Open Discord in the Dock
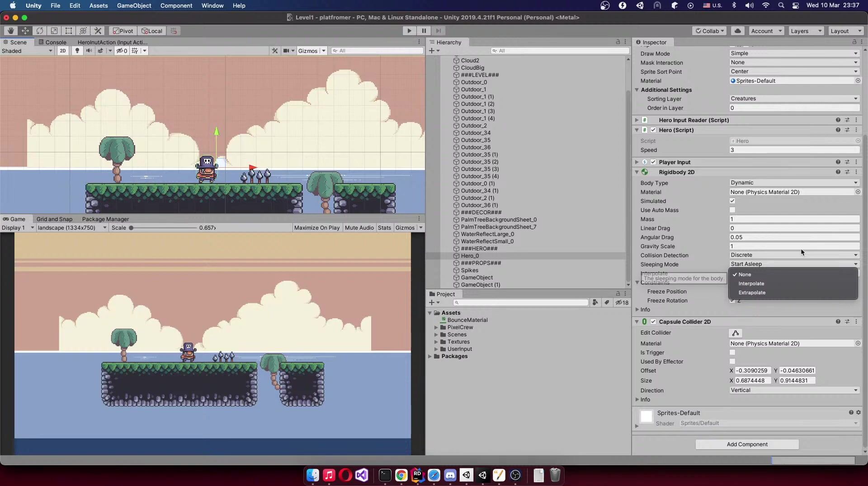Screen dimensions: 868x486 450,475
